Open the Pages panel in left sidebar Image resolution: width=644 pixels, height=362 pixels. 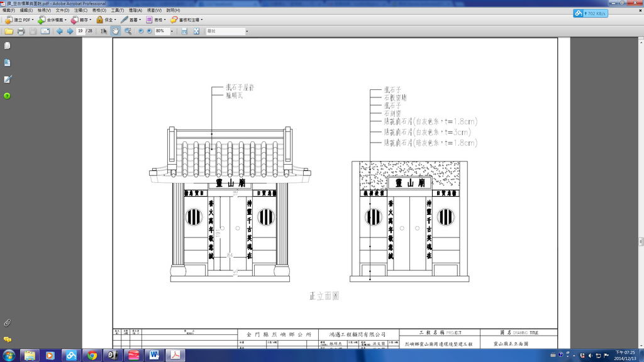point(7,46)
